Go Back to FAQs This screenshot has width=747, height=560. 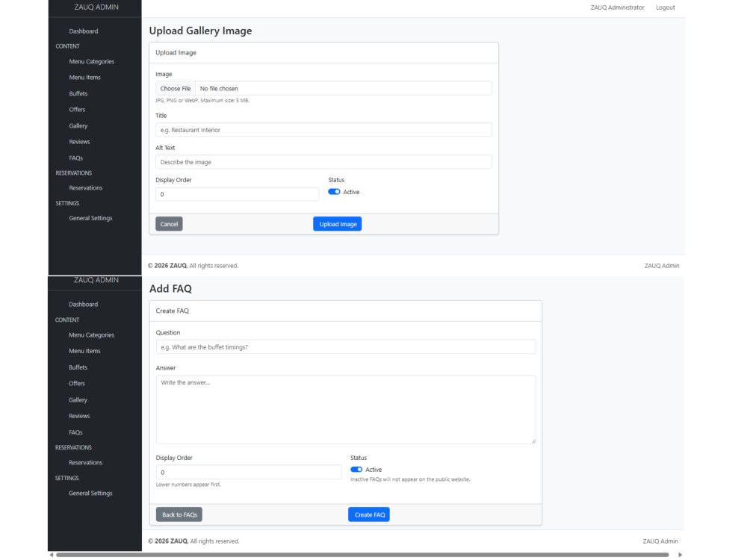tap(179, 514)
